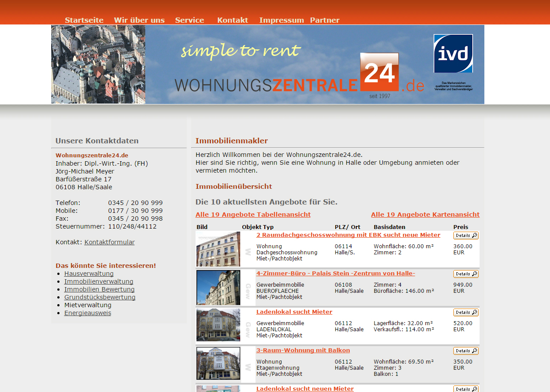This screenshot has height=392, width=550.
Task: Open Ladenlokal sucht neuen Mieter listing title
Action: click(305, 389)
